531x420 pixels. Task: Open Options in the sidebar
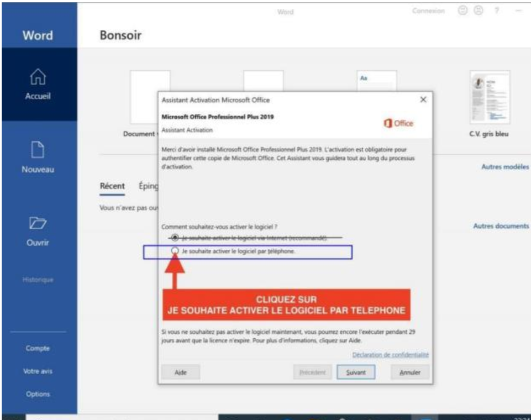click(x=38, y=394)
